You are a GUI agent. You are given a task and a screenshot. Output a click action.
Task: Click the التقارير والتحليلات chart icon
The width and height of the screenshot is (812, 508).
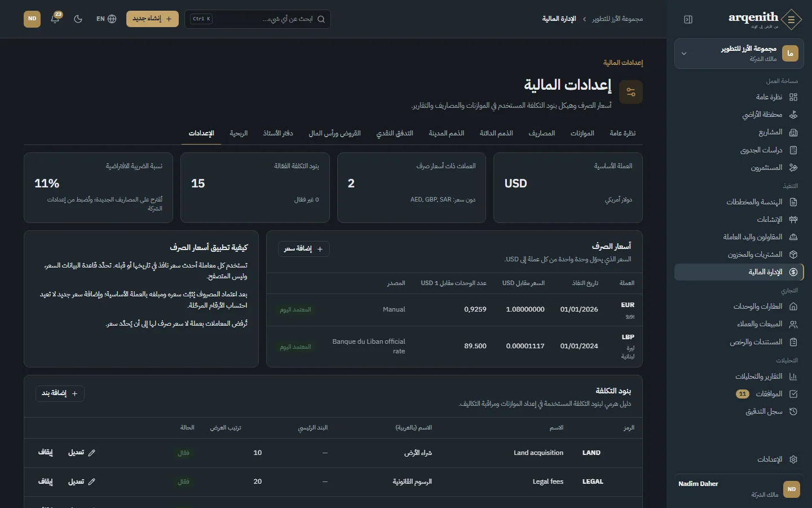(793, 376)
